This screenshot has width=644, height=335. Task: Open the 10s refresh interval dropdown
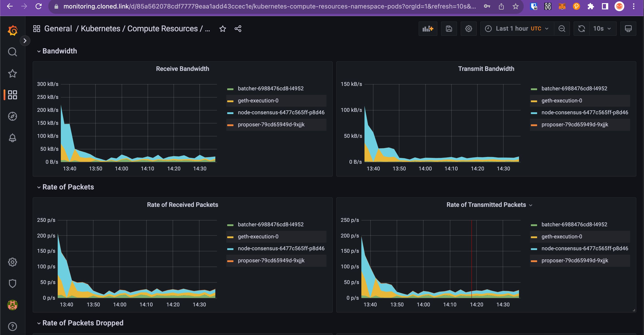602,29
